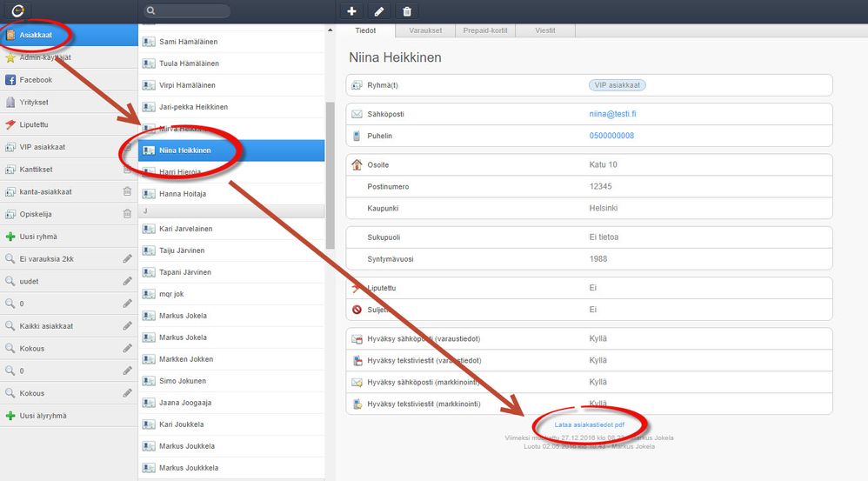Switch to the Varaukset tab
The height and width of the screenshot is (481, 868).
click(x=425, y=30)
